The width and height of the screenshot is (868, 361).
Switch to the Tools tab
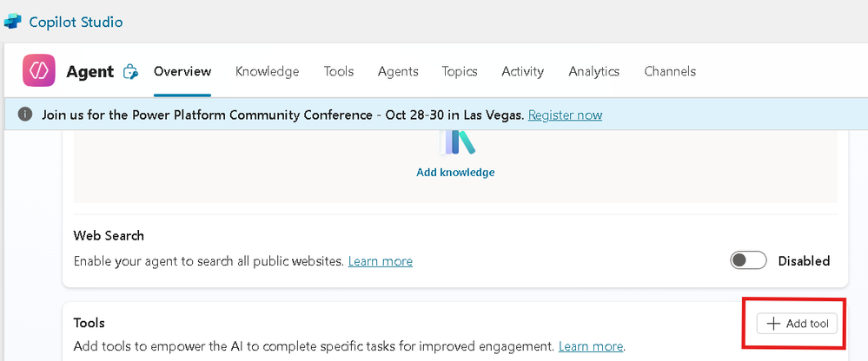click(x=338, y=71)
